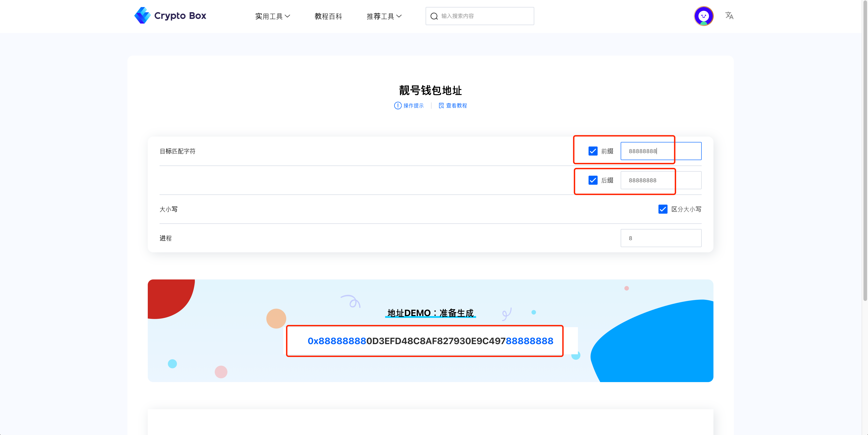Click the 查看教程 document icon
The image size is (868, 435).
pyautogui.click(x=441, y=106)
